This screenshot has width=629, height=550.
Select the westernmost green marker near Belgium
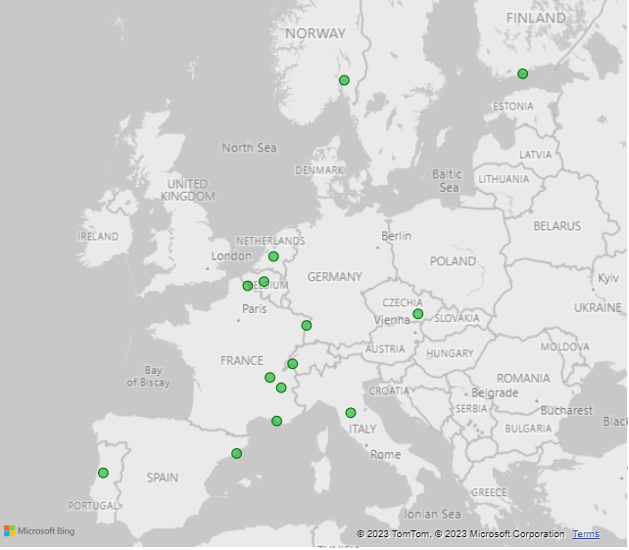pyautogui.click(x=248, y=286)
